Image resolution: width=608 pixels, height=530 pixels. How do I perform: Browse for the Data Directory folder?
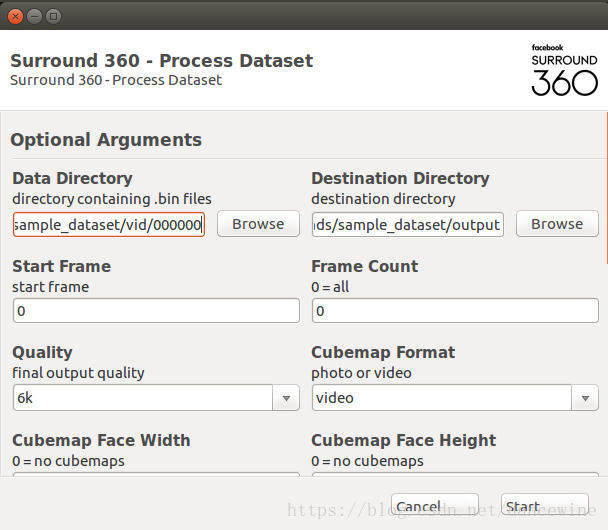pyautogui.click(x=258, y=224)
